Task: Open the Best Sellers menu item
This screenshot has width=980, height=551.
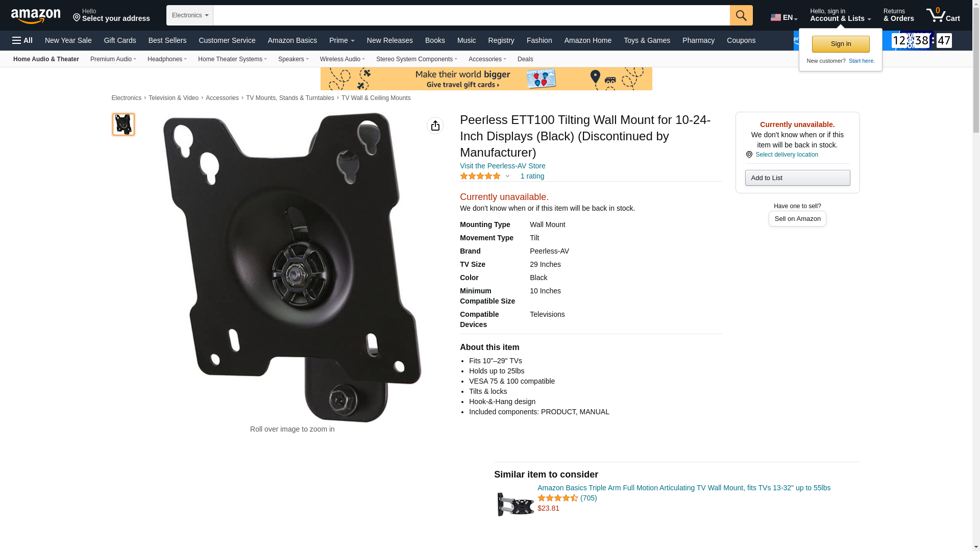Action: [x=167, y=40]
